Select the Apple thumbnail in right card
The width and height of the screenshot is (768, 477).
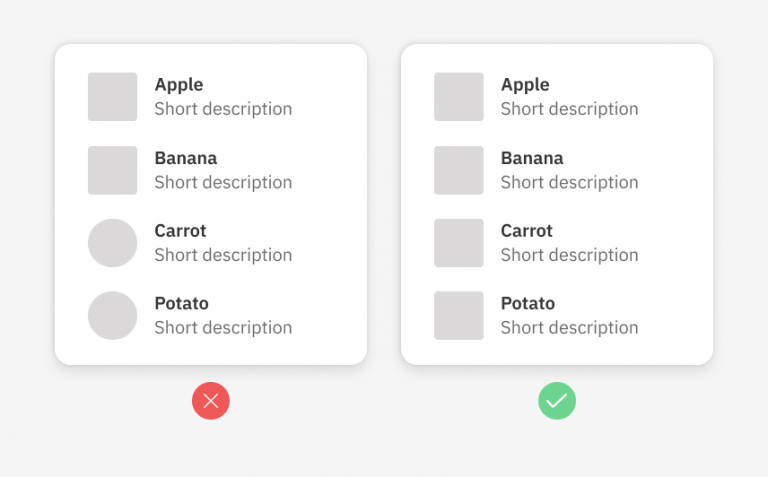(459, 97)
